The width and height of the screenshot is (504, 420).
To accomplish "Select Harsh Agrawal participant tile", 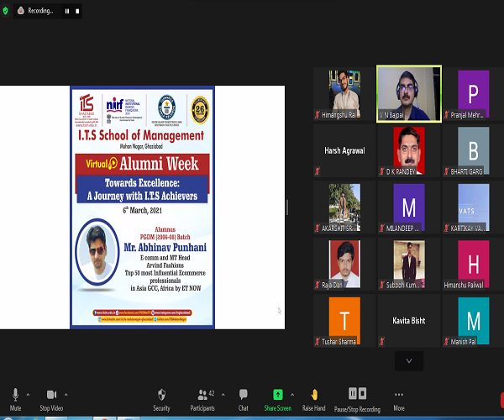I will [344, 150].
